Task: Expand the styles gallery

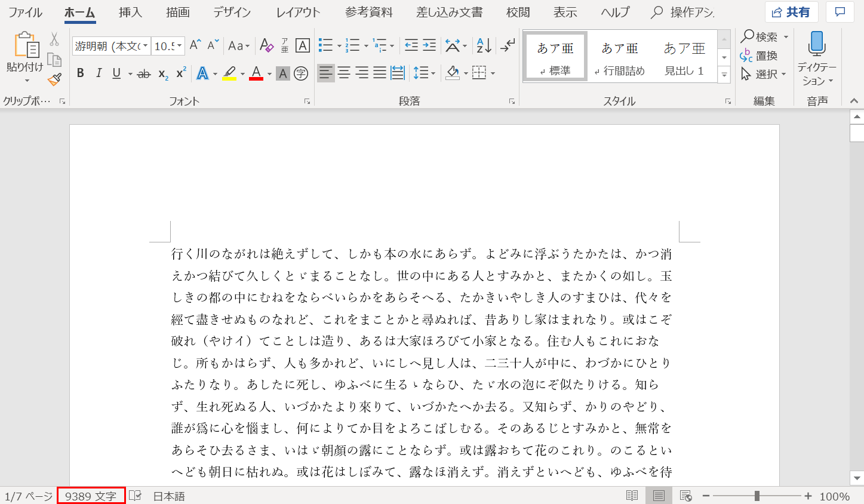Action: click(x=724, y=75)
